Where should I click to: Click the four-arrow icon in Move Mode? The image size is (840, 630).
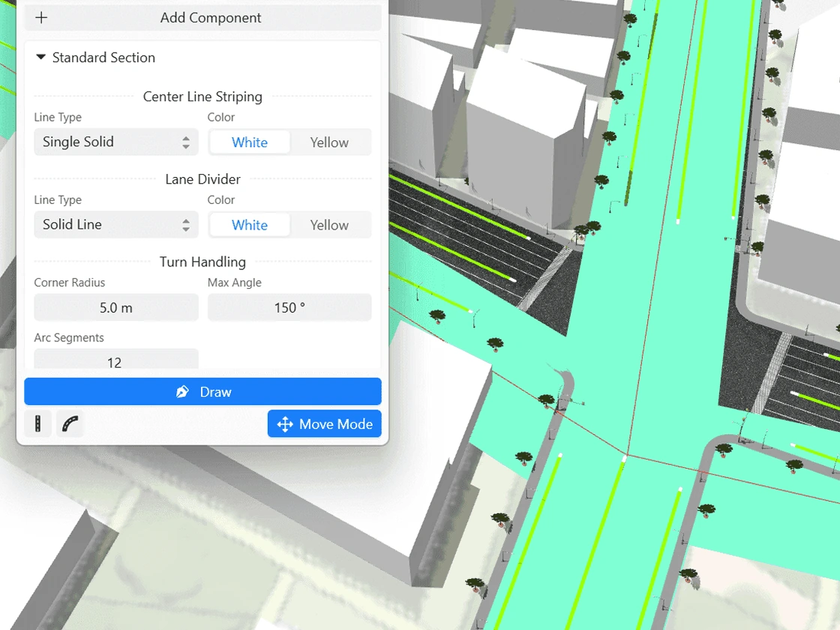[x=285, y=424]
